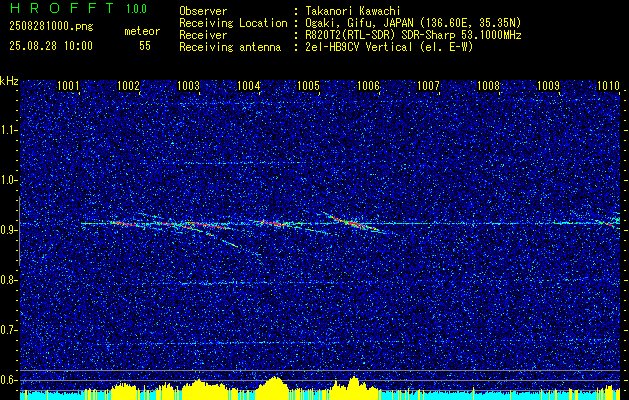The image size is (629, 400).
Task: Click the vertical gray bar beside 0.9 kHz
Action: point(19,231)
